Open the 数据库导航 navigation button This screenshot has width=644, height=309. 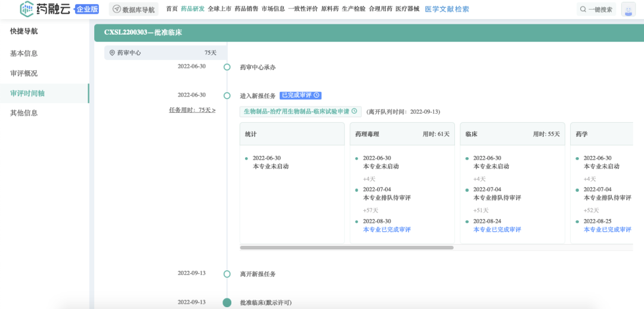[x=134, y=10]
